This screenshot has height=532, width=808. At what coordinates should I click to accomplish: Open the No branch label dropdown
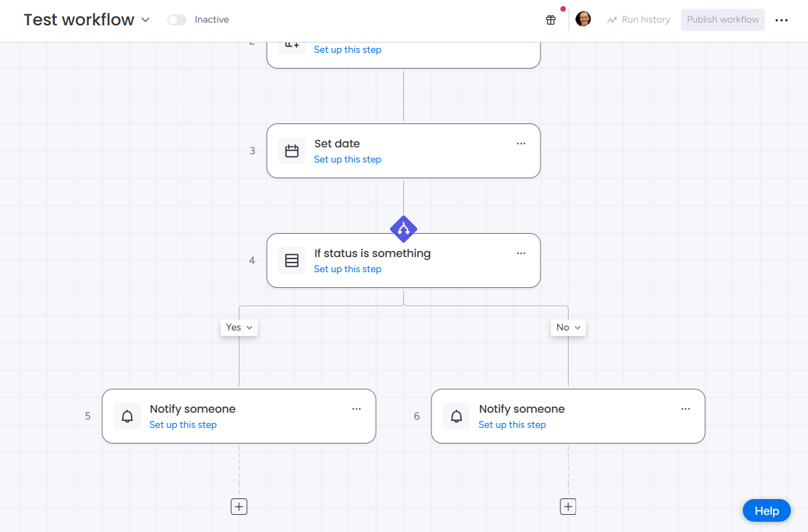568,327
